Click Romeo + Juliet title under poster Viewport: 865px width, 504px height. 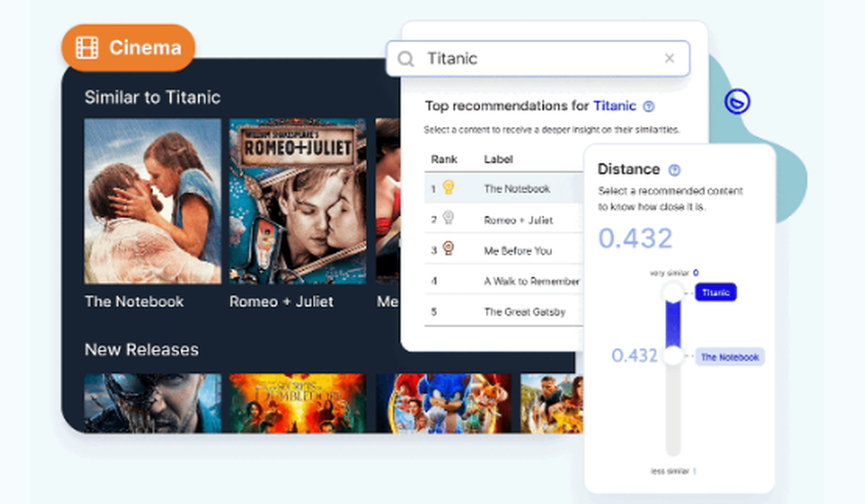[x=281, y=302]
